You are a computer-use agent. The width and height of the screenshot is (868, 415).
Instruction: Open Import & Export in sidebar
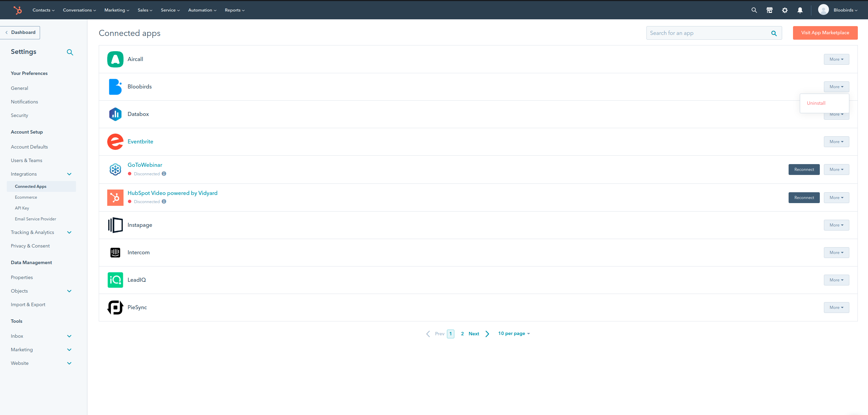[x=28, y=305]
